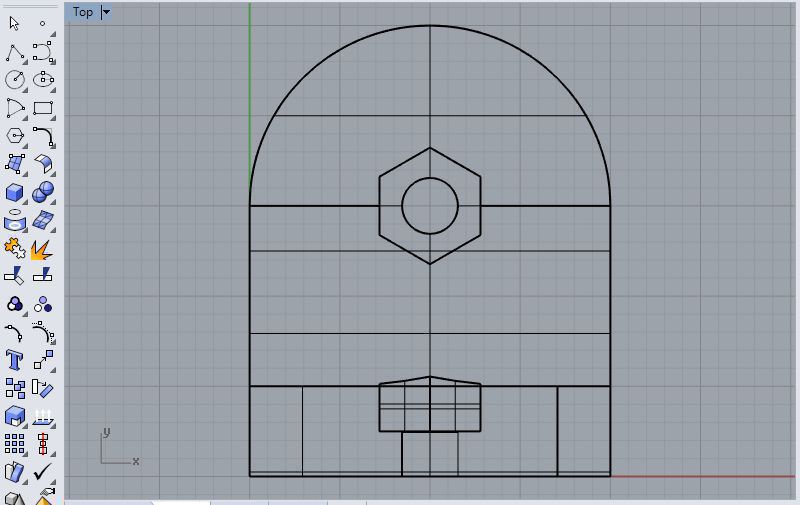The height and width of the screenshot is (505, 800).
Task: Choose the Align objects tool
Action: coord(43,444)
